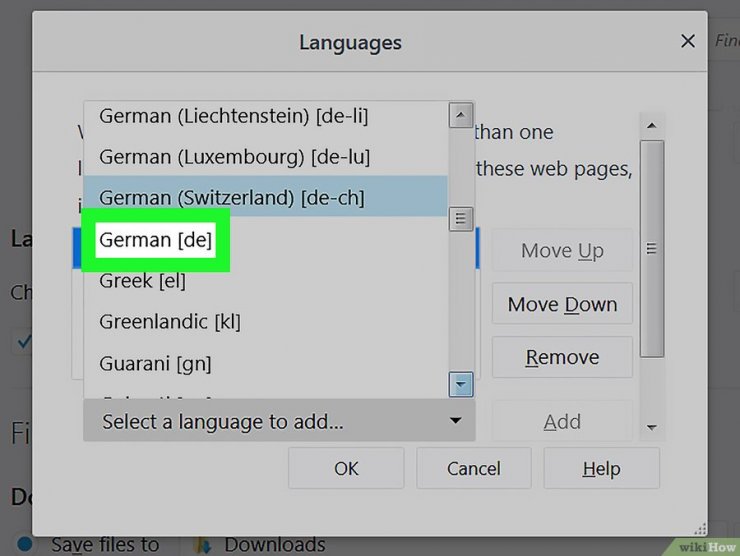Choose German (Switzerland) [de-ch] entry
740x556 pixels.
pyautogui.click(x=231, y=198)
